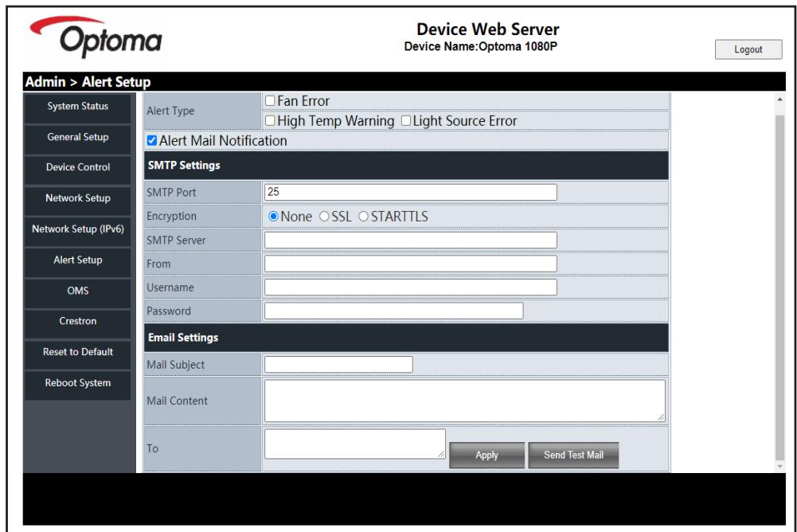Click inside Mail Content textarea
Viewport: 797px width, 532px height.
coord(464,401)
